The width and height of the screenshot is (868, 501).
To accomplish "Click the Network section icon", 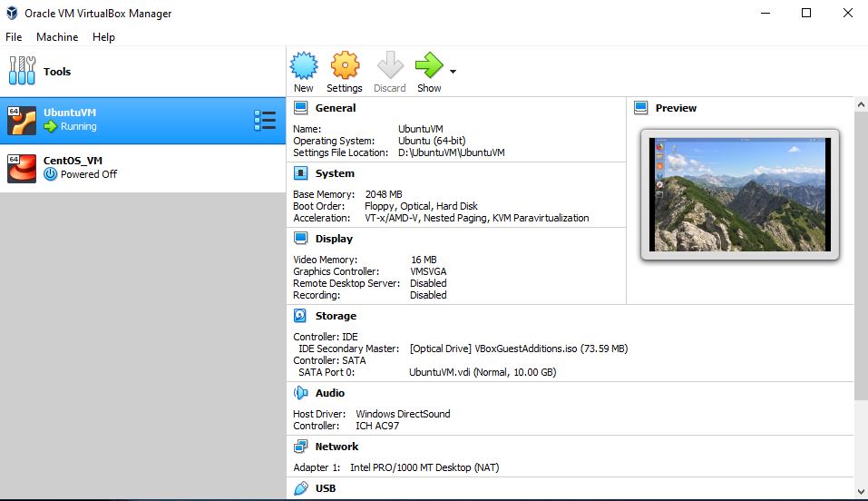I will 300,447.
